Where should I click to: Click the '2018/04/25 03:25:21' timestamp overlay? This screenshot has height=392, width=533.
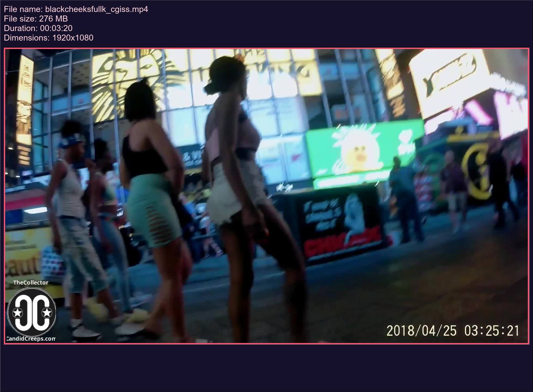click(453, 331)
